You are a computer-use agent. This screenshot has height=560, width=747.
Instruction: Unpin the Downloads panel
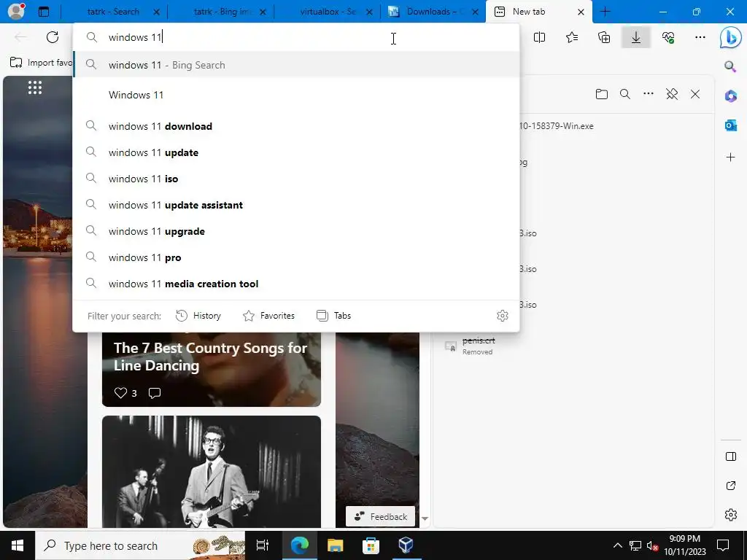pyautogui.click(x=672, y=94)
